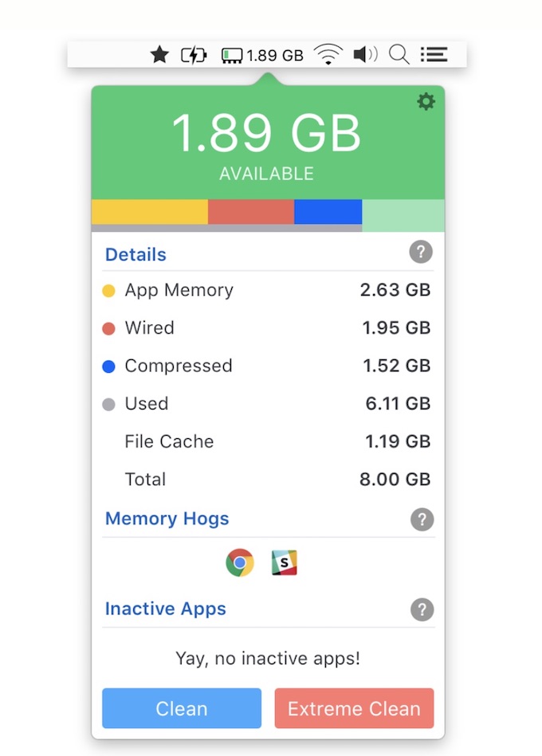542x756 pixels.
Task: Click the Slack memory hog icon
Action: click(x=284, y=563)
